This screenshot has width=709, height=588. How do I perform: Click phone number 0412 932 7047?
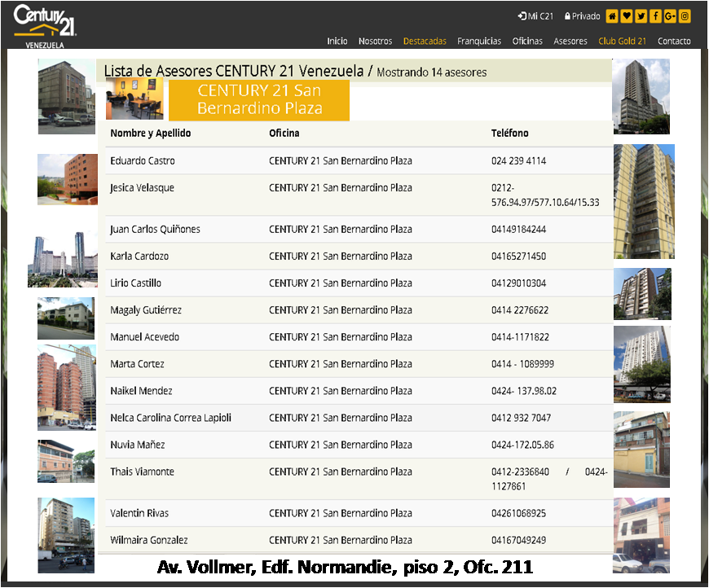pos(521,418)
